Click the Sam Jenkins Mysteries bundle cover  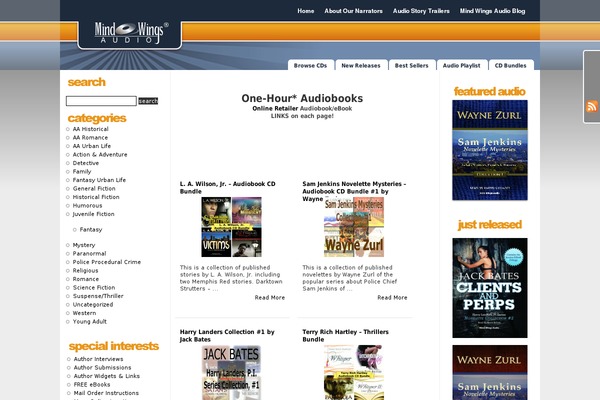pos(354,227)
